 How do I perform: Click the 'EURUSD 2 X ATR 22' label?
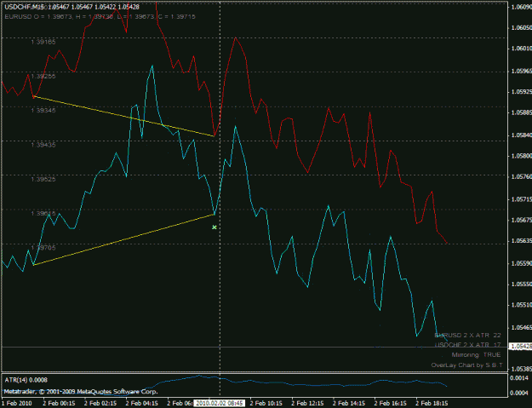click(467, 335)
